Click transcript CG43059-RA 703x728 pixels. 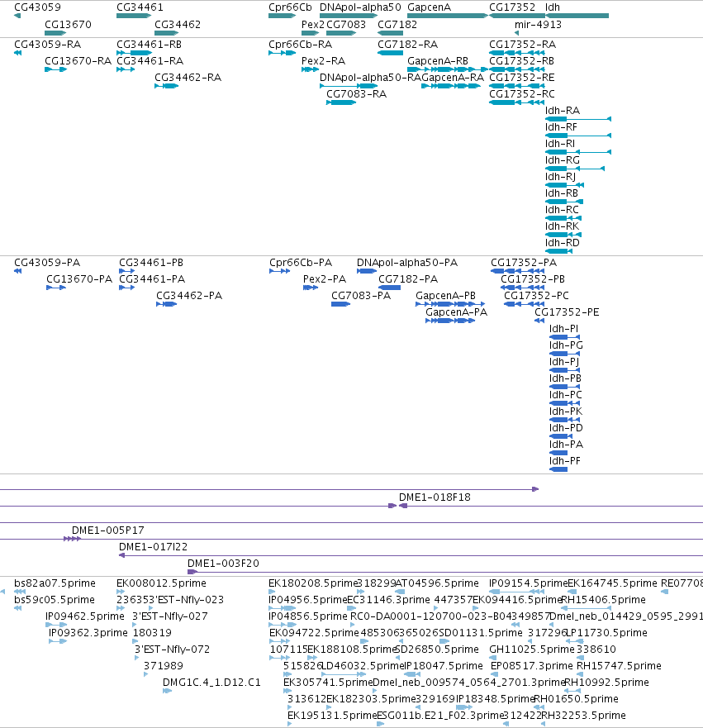(47, 45)
